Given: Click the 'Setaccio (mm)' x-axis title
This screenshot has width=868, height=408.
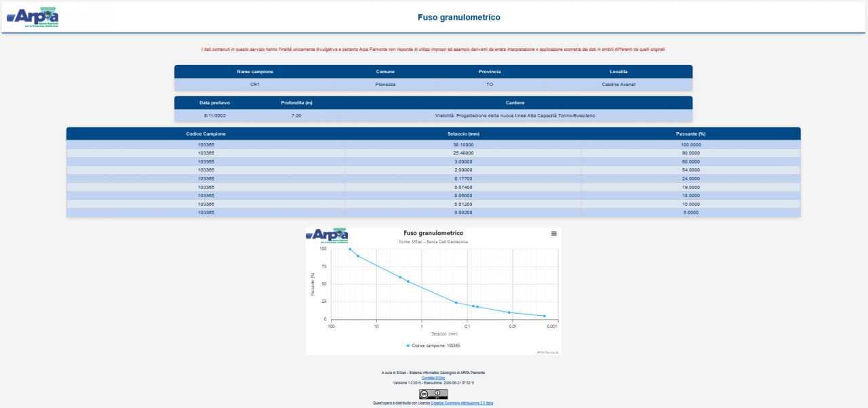Looking at the screenshot, I should coord(444,333).
